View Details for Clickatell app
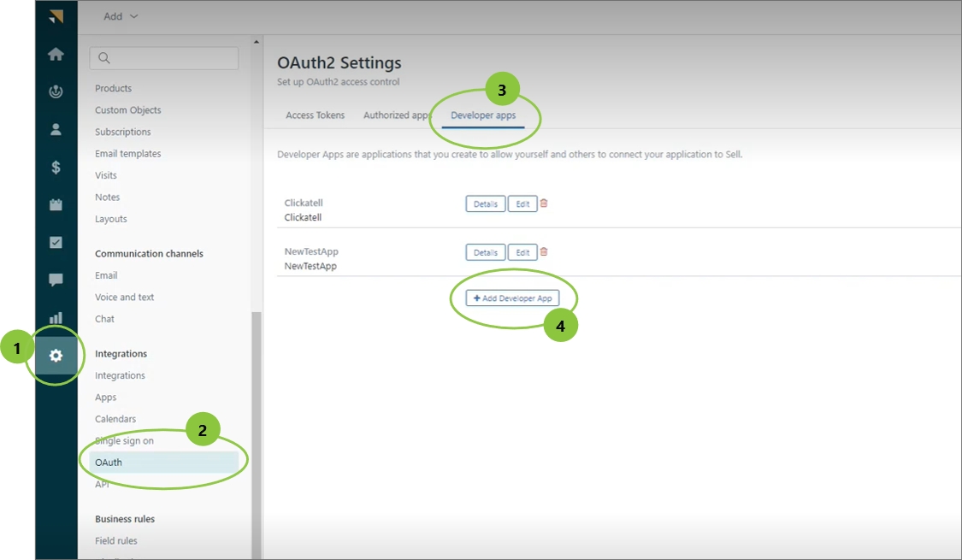 click(x=485, y=204)
